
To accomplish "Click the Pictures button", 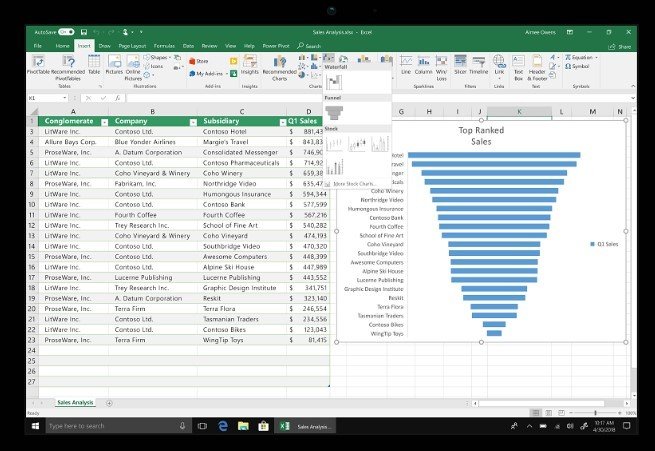I will click(114, 65).
